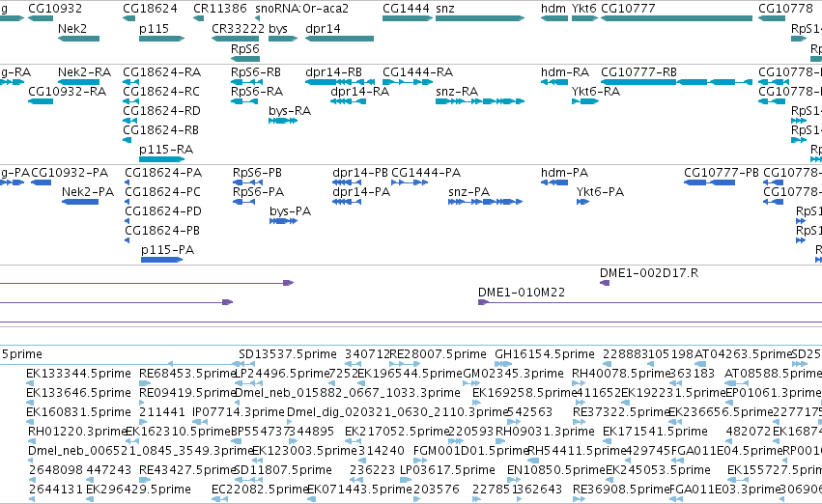822x504 pixels.
Task: Click the dpr14 gene bar in the top track
Action: 340,39
